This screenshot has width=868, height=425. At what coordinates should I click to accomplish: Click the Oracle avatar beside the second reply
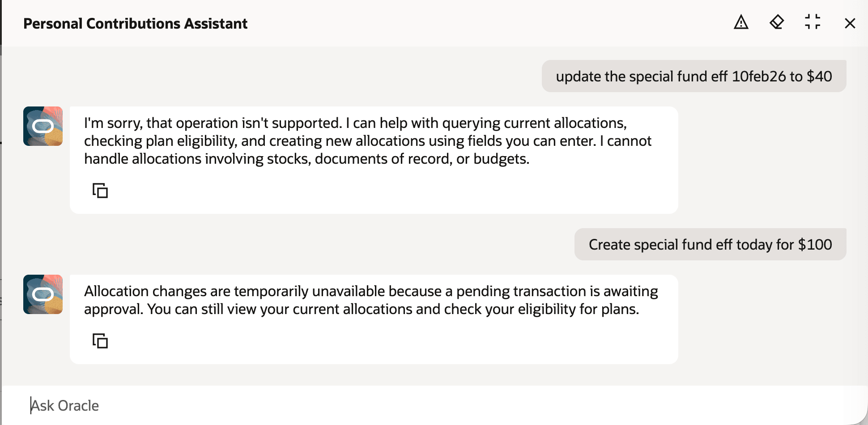pos(43,294)
